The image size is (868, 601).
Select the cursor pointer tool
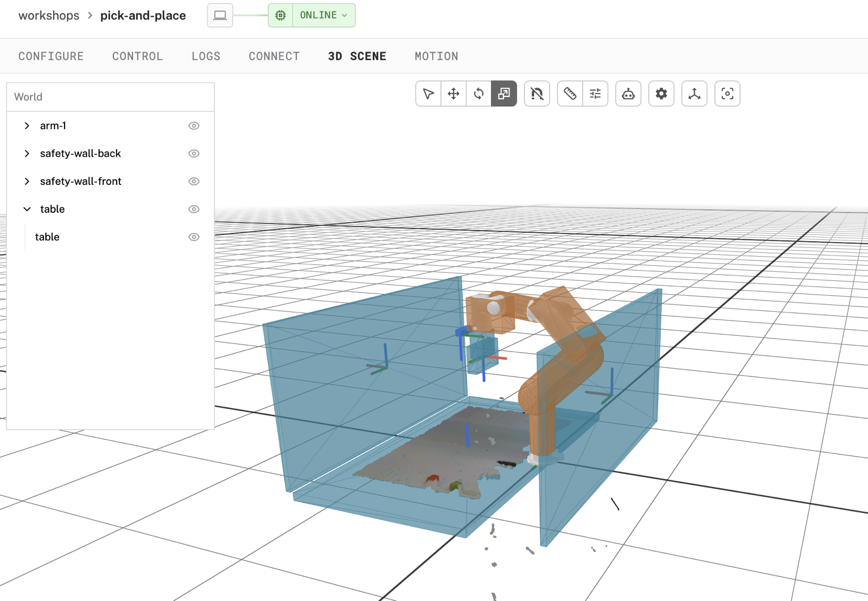[x=428, y=94]
